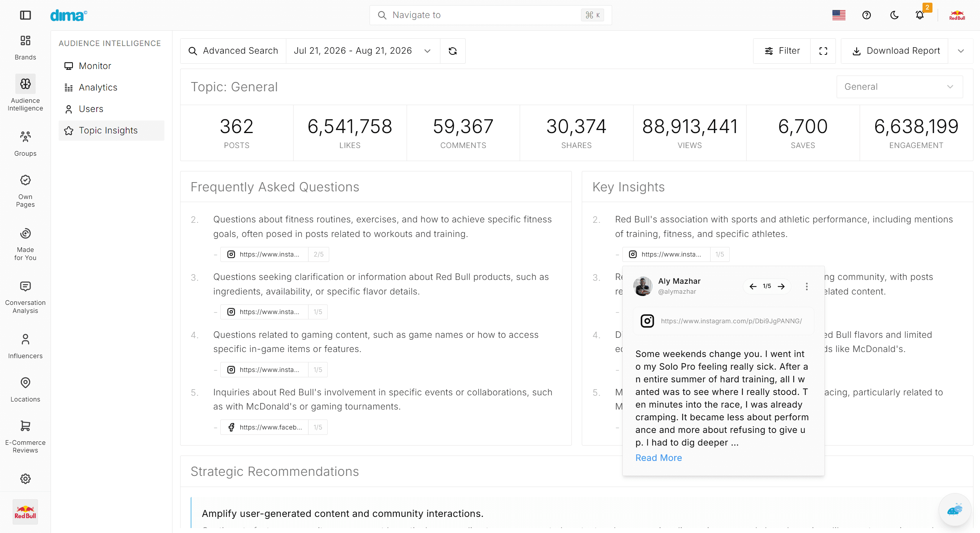
Task: Click Read More link in post
Action: (658, 458)
